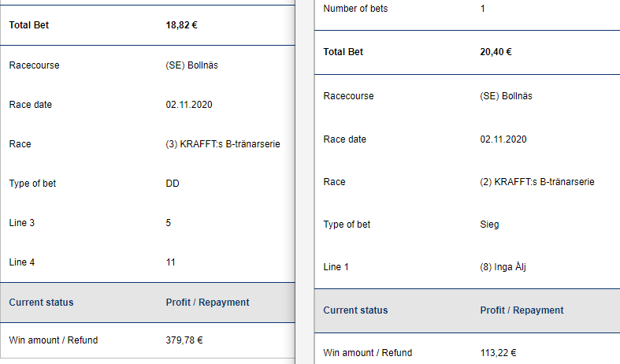The image size is (620, 364).
Task: Click the right Race date label
Action: (345, 139)
